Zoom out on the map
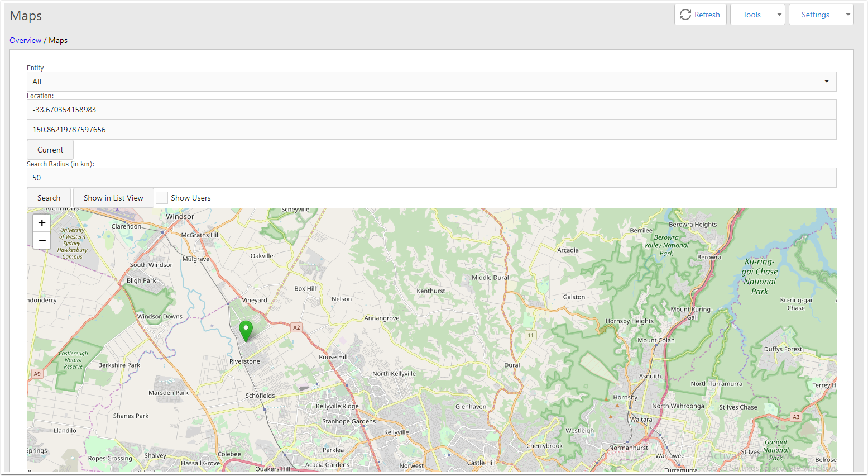Viewport: 868px width, 476px height. 42,240
